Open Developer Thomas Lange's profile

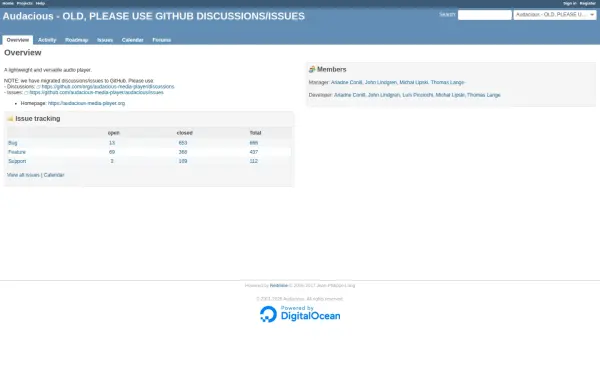coord(484,95)
